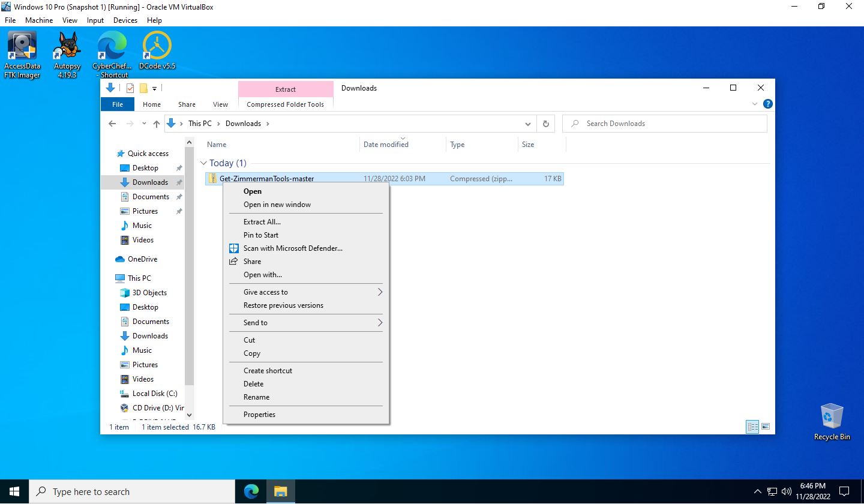864x504 pixels.
Task: Switch to the Home ribbon tab
Action: 152,104
